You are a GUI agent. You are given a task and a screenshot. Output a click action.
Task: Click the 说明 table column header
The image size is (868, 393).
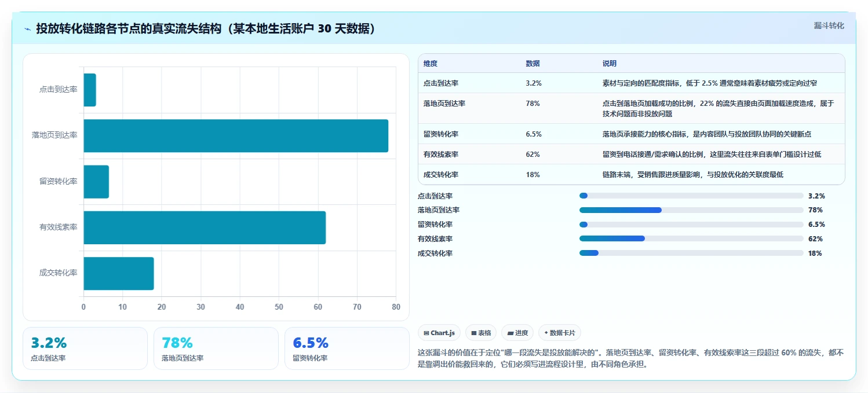coord(610,63)
